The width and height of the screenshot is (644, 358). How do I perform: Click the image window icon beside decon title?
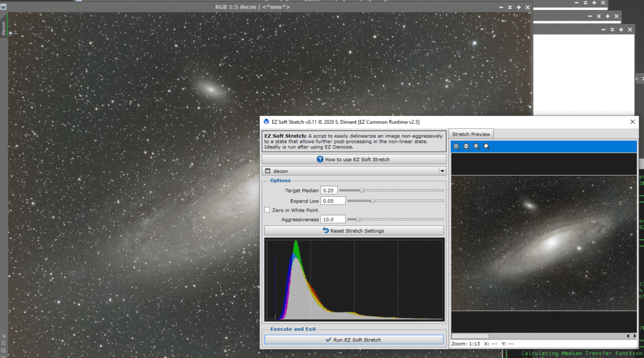click(3, 7)
